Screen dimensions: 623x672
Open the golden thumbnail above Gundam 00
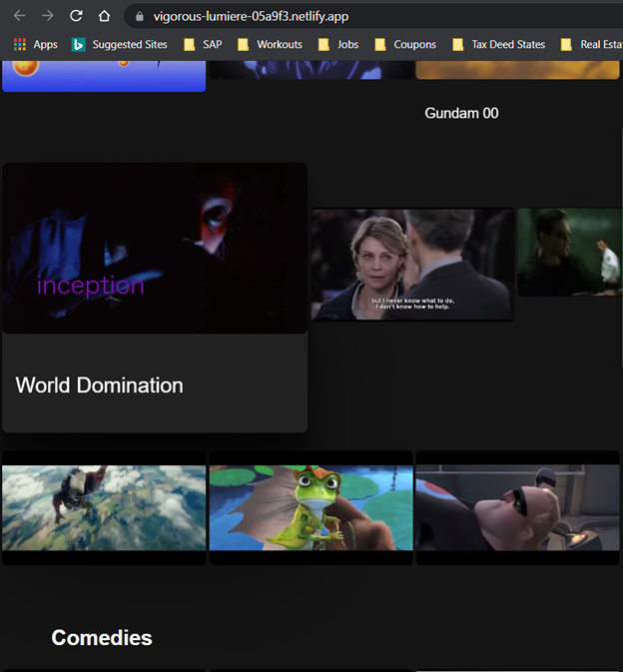[517, 70]
